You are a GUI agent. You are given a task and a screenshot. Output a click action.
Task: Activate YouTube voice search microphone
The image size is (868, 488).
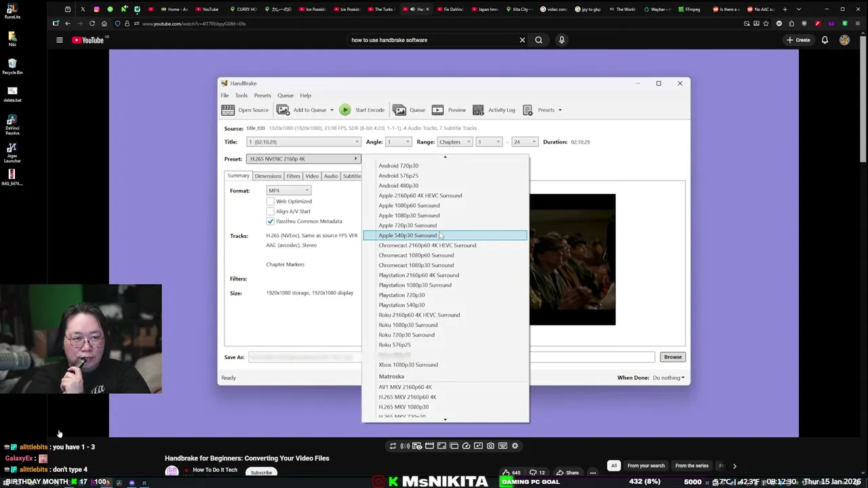[x=561, y=40]
